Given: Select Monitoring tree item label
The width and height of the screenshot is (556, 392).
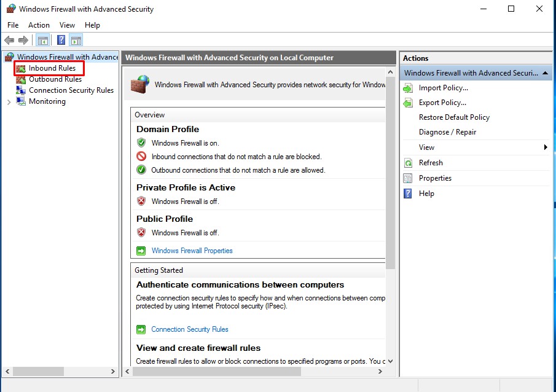Looking at the screenshot, I should [47, 101].
